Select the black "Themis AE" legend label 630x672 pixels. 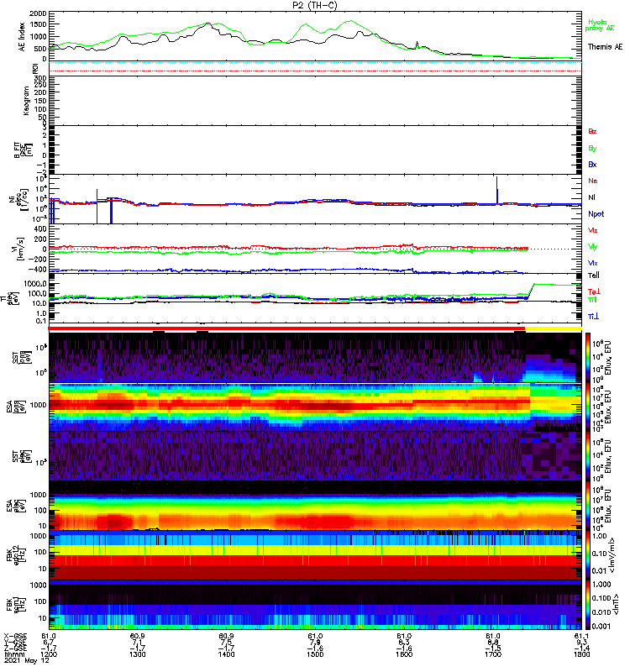pos(605,47)
